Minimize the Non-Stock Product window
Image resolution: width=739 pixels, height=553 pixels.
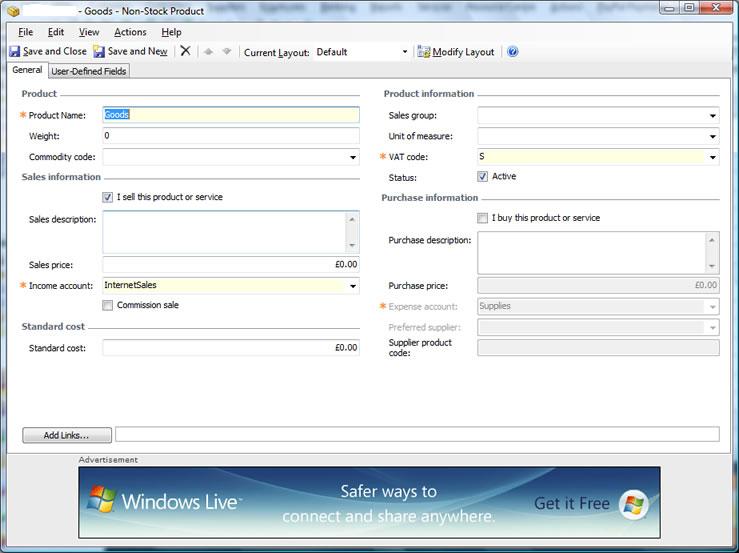pyautogui.click(x=669, y=8)
